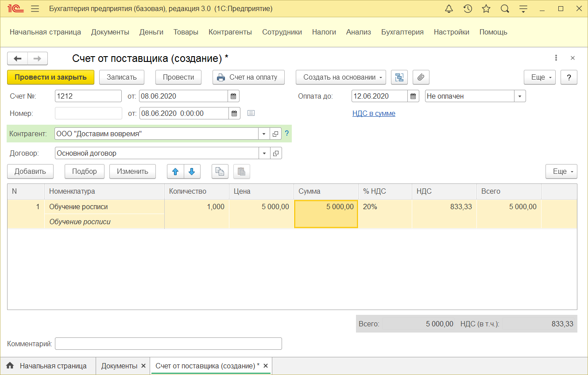Open the hamburger main menu
This screenshot has width=588, height=375.
tap(35, 9)
